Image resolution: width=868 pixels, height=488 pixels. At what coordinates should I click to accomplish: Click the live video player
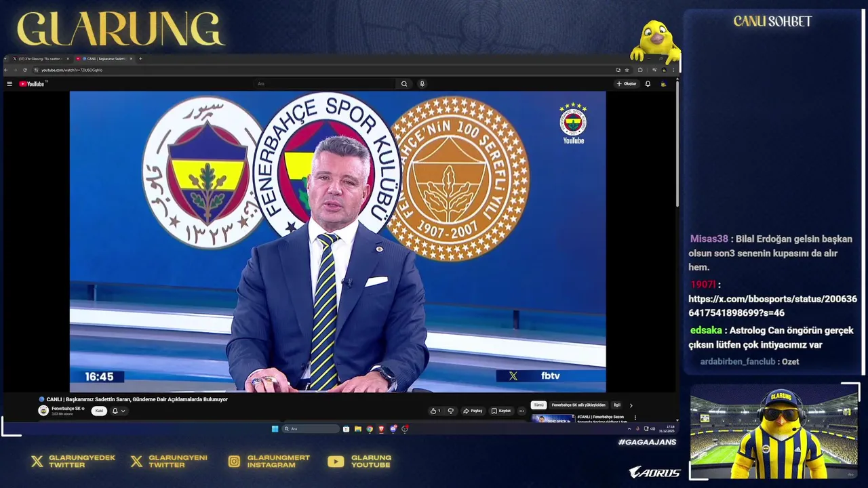pos(338,241)
